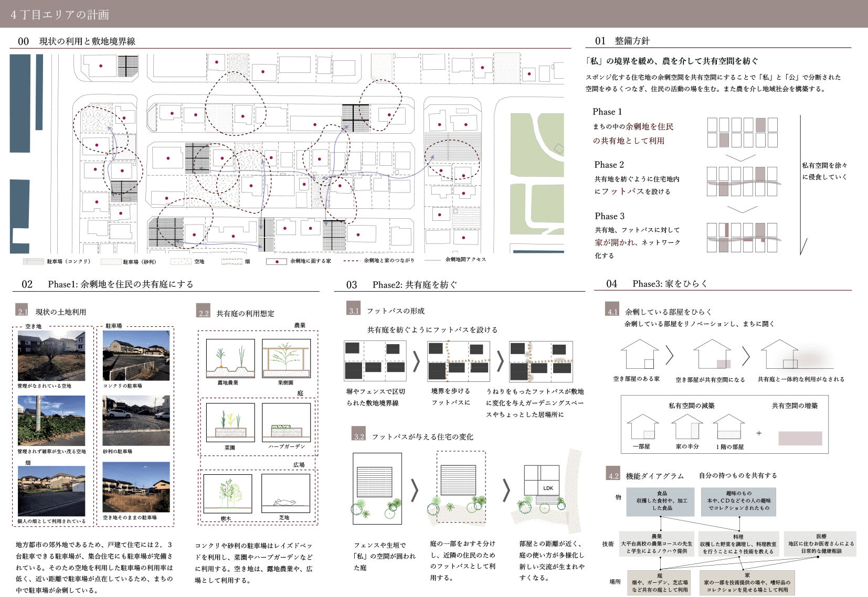Click the 私有空間の減築 label
This screenshot has width=868, height=597.
pyautogui.click(x=691, y=406)
